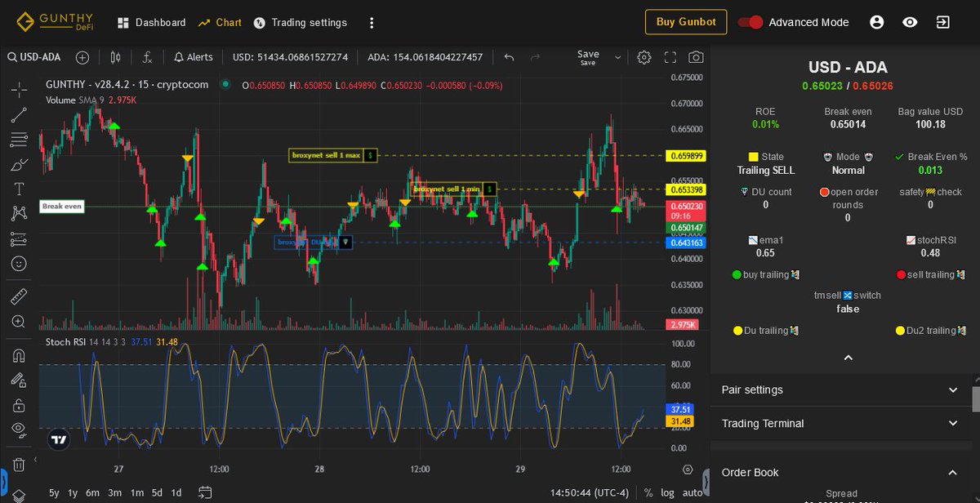Toggle stay in drawing mode
The image size is (980, 503).
pyautogui.click(x=19, y=380)
